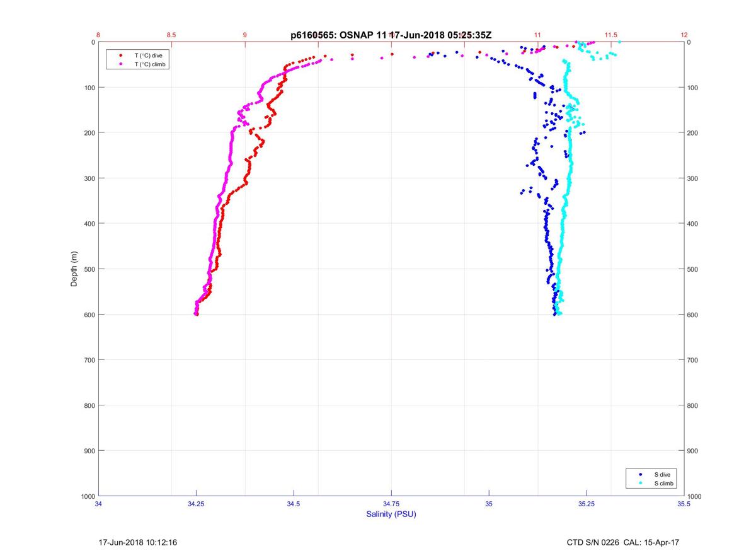Click the salinity tick label 35
Viewport: 756px width, 558px height.
(489, 504)
